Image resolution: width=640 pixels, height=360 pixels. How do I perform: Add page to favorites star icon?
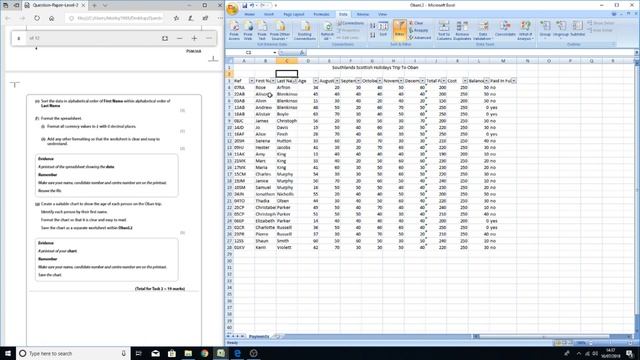click(x=176, y=18)
